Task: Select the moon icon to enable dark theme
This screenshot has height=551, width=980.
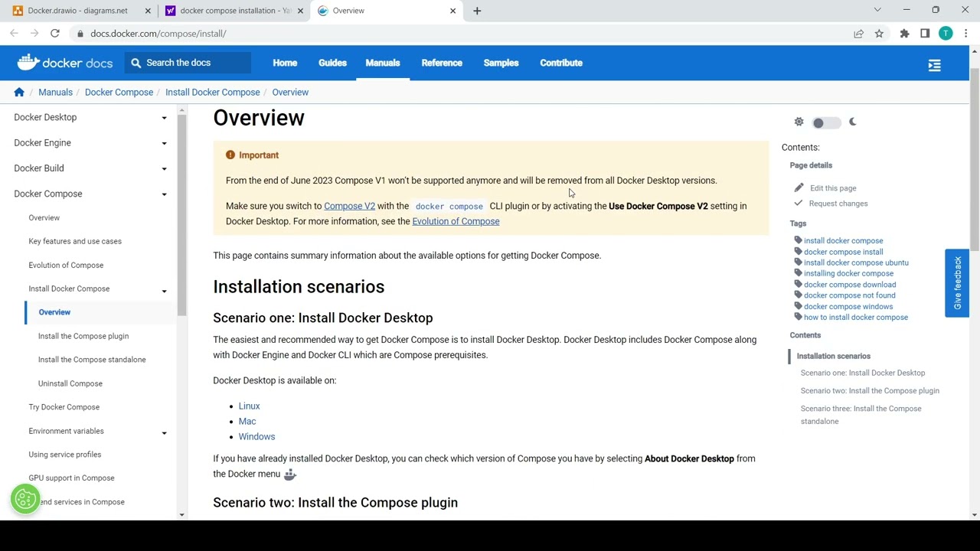Action: (852, 122)
